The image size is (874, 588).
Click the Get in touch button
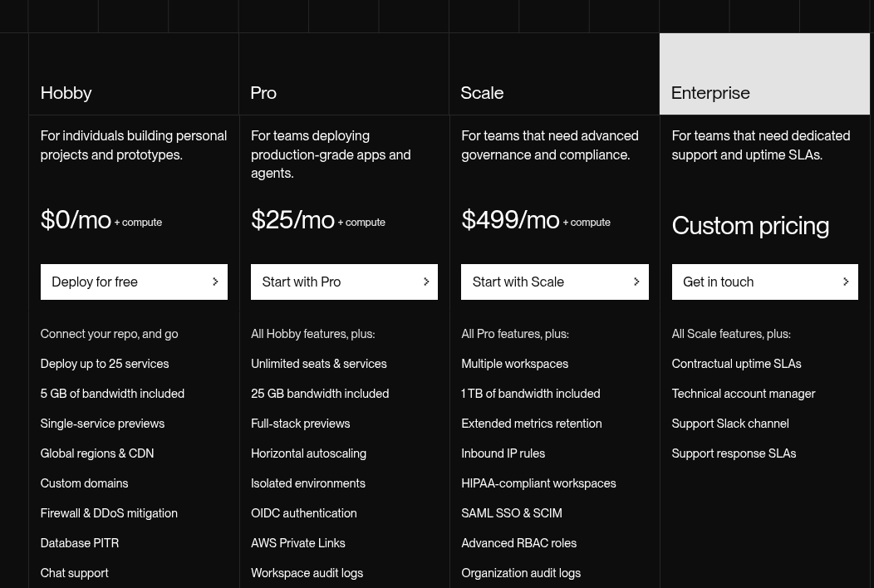point(764,282)
